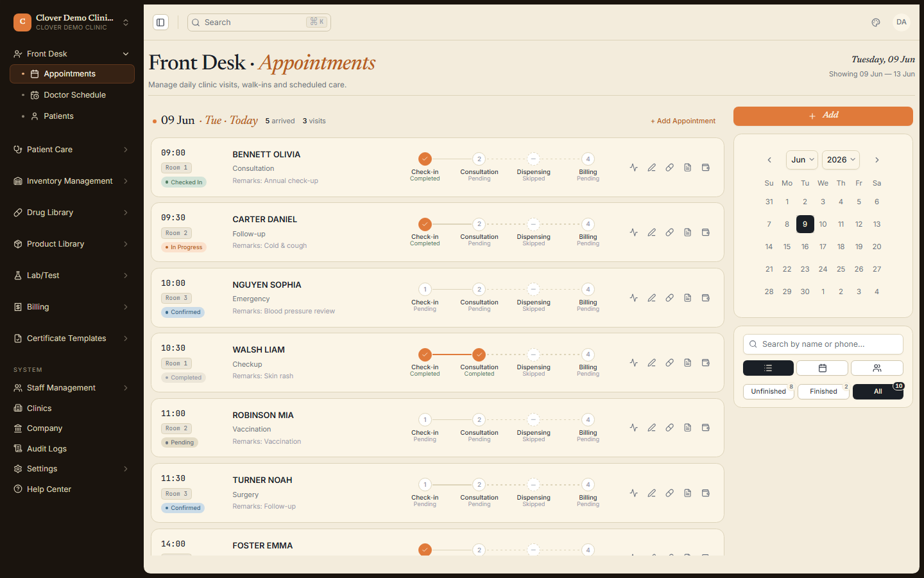Click edit pencil for Bennett Olivia
Image resolution: width=924 pixels, height=578 pixels.
(651, 168)
